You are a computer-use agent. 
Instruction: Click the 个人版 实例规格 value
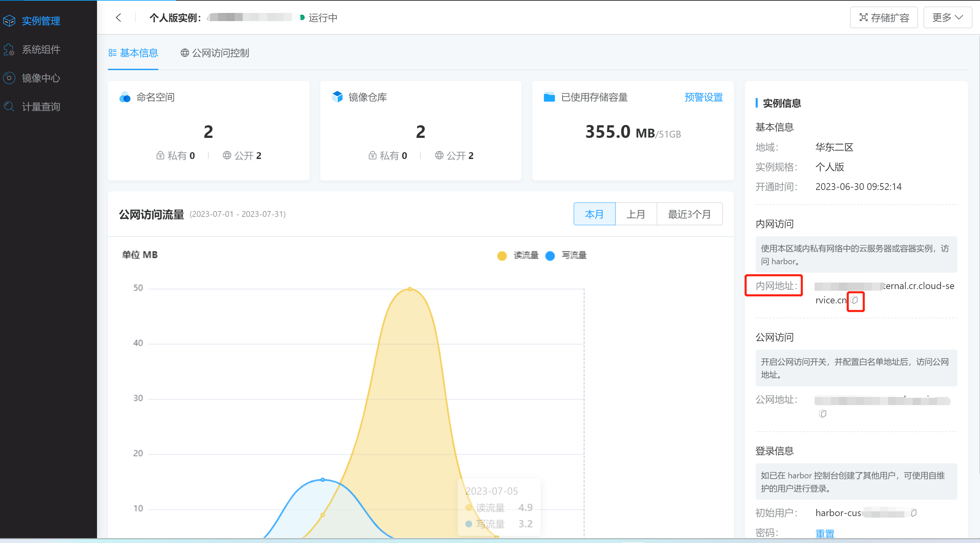[830, 167]
